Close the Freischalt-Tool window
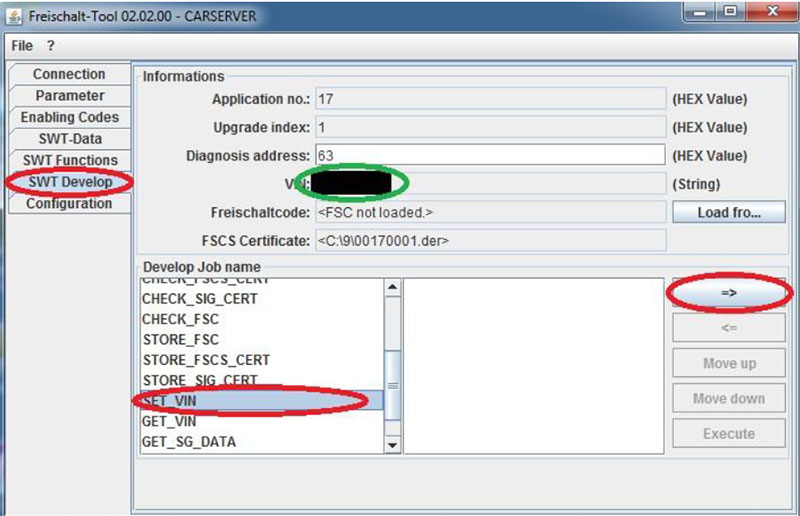Viewport: 800px width, 516px height. pyautogui.click(x=771, y=12)
